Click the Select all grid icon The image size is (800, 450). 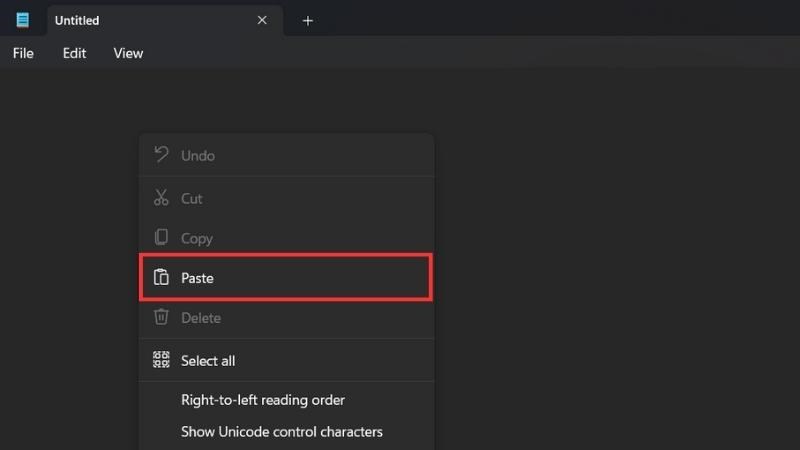tap(161, 360)
